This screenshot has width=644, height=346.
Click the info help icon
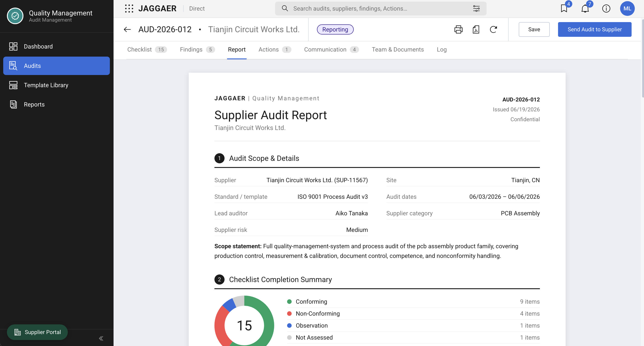[606, 9]
